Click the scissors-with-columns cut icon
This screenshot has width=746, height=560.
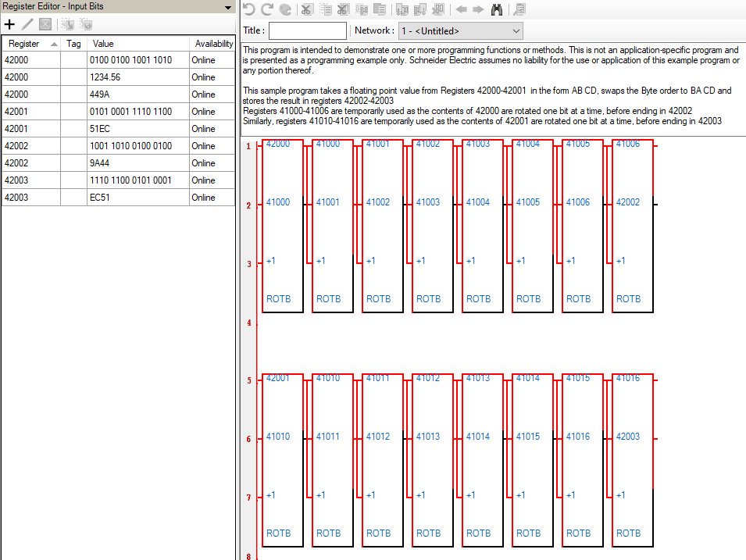pos(343,9)
